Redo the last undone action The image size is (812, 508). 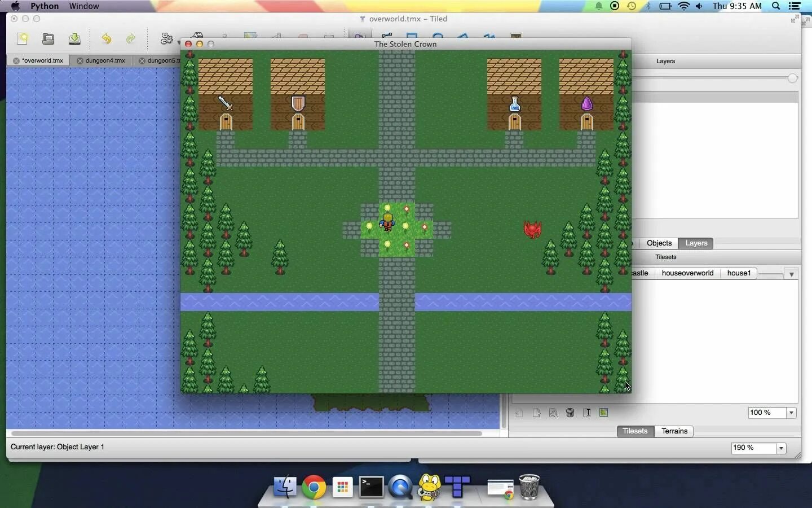[x=131, y=39]
